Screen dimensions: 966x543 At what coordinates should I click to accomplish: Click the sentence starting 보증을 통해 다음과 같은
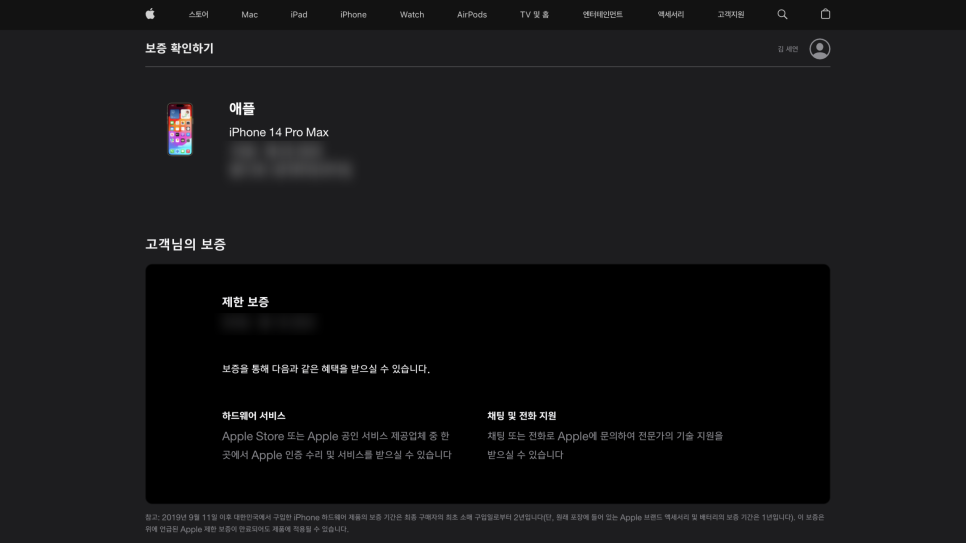pos(326,369)
